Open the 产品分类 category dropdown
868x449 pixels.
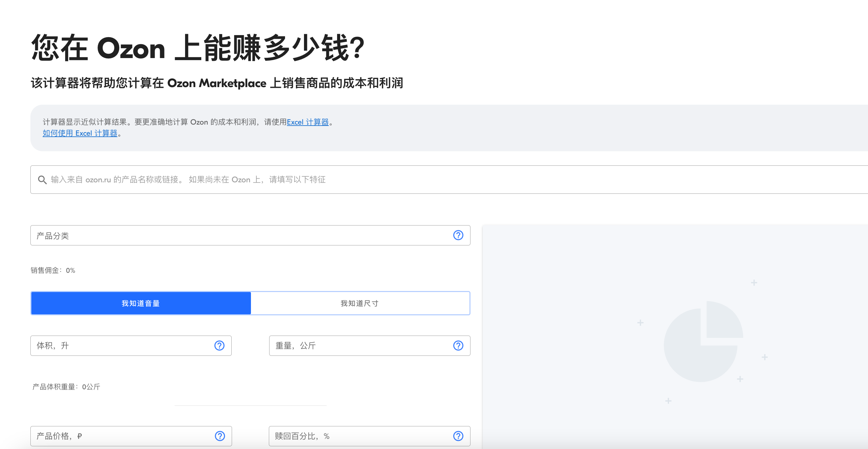pyautogui.click(x=250, y=235)
